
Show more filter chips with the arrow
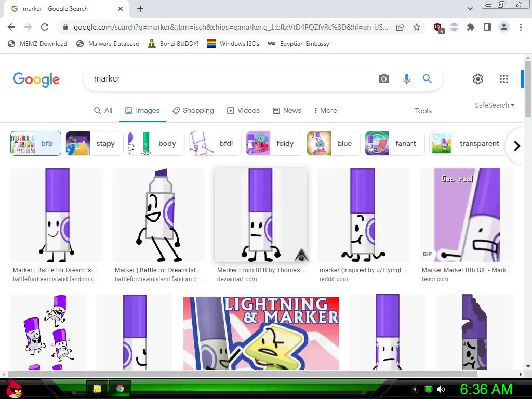click(517, 146)
